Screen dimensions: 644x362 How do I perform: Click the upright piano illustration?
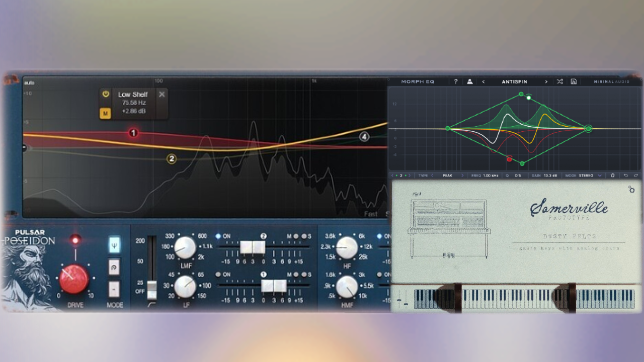pos(449,229)
